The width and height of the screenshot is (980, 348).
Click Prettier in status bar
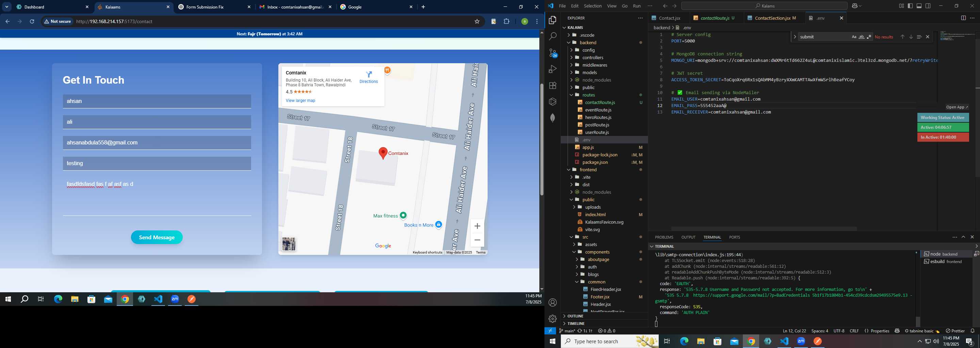(x=955, y=331)
